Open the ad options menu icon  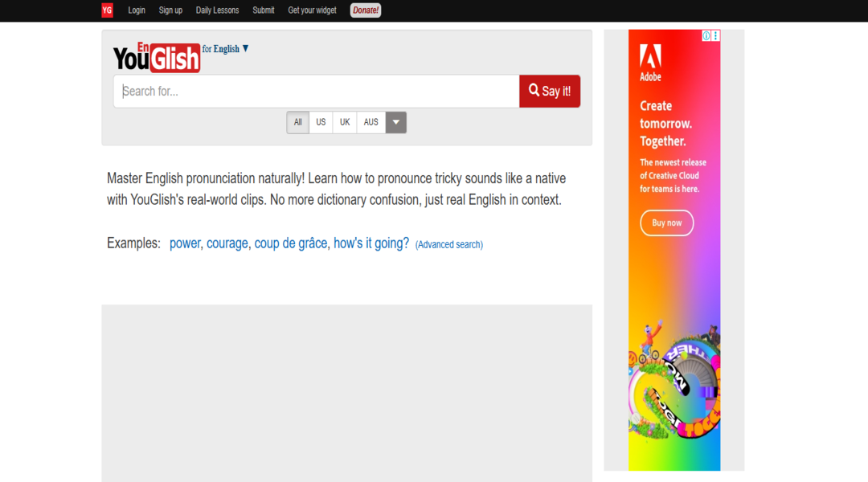[716, 35]
